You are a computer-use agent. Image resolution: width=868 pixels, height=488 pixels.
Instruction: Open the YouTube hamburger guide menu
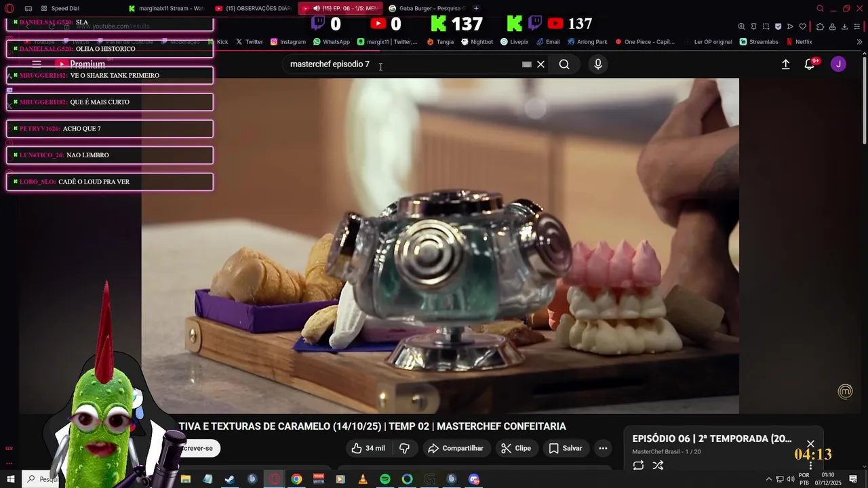pos(37,64)
